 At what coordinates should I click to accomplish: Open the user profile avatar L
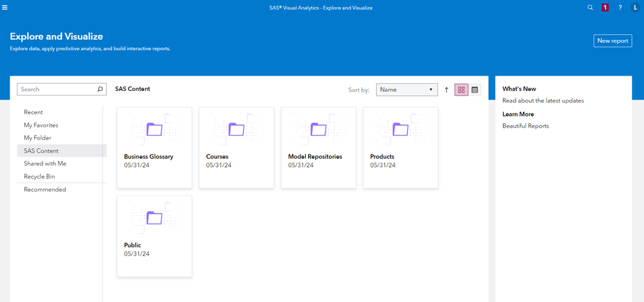pos(636,7)
